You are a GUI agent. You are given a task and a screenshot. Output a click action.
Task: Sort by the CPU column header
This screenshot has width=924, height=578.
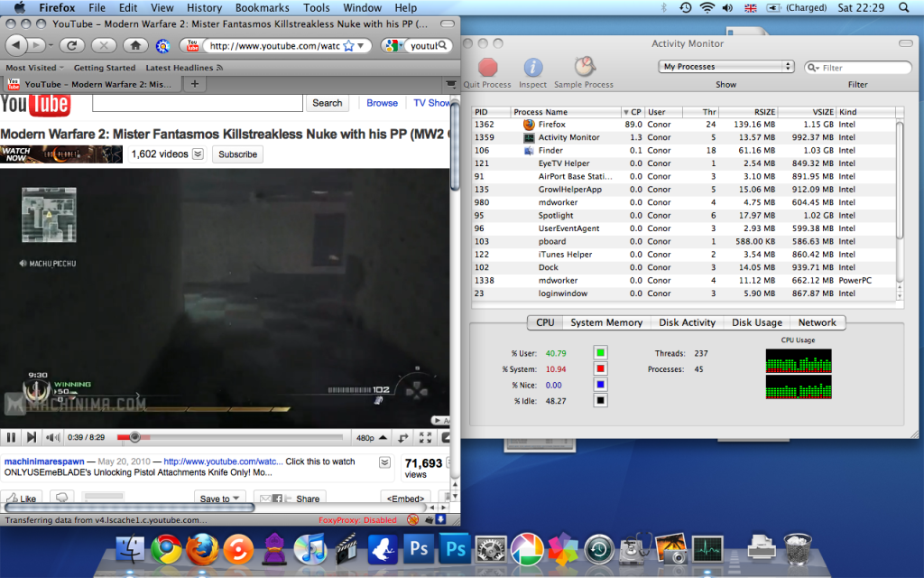[x=633, y=112]
